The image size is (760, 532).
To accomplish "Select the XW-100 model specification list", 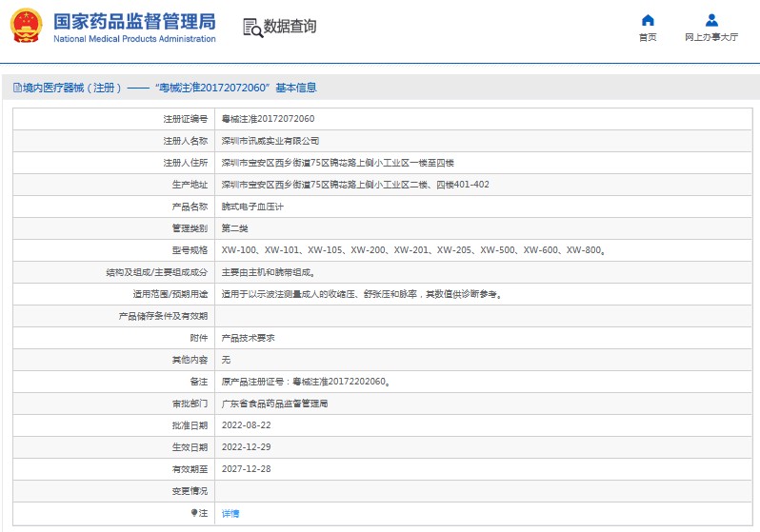I will 413,250.
